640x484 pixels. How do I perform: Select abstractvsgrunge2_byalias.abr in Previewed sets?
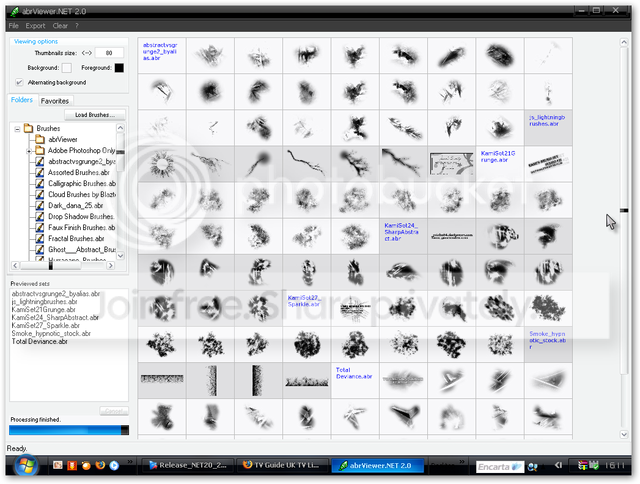(56, 294)
